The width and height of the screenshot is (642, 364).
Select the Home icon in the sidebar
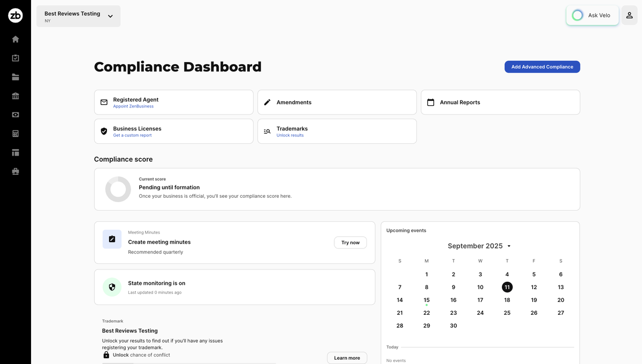pos(15,38)
